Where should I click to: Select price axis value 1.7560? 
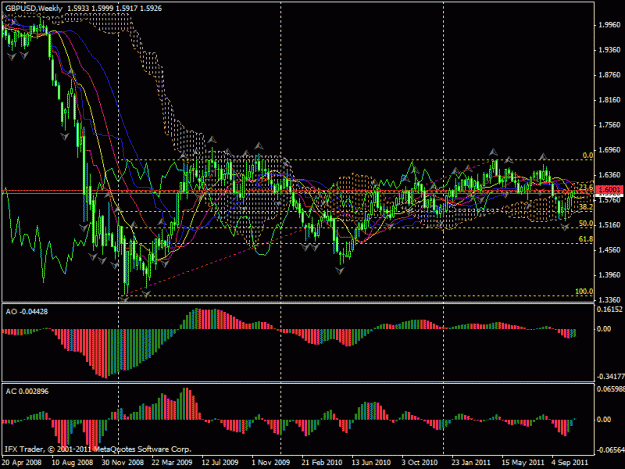click(610, 125)
